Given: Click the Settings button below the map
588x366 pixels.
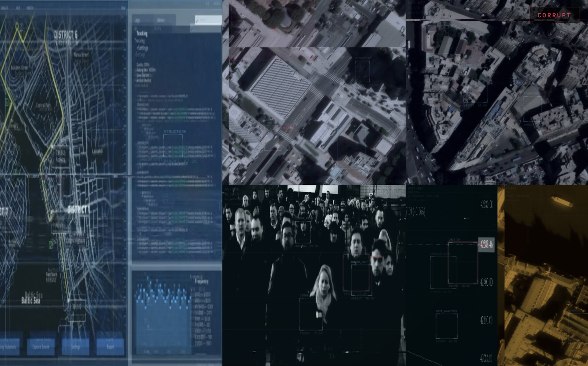Looking at the screenshot, I should (x=76, y=347).
